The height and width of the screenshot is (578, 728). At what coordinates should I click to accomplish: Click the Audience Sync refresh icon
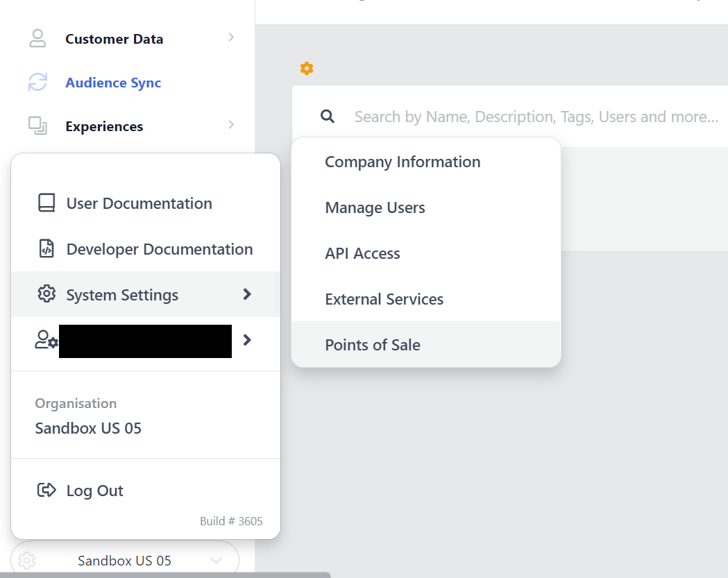point(37,83)
